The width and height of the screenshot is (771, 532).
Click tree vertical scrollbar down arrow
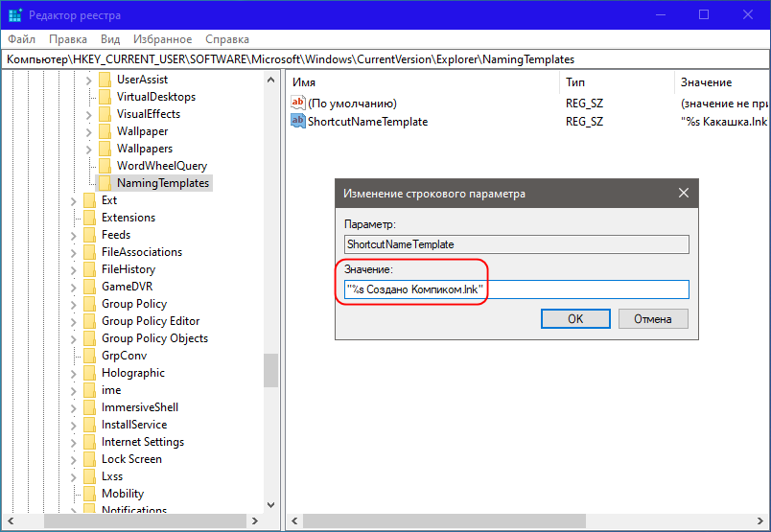(x=271, y=504)
